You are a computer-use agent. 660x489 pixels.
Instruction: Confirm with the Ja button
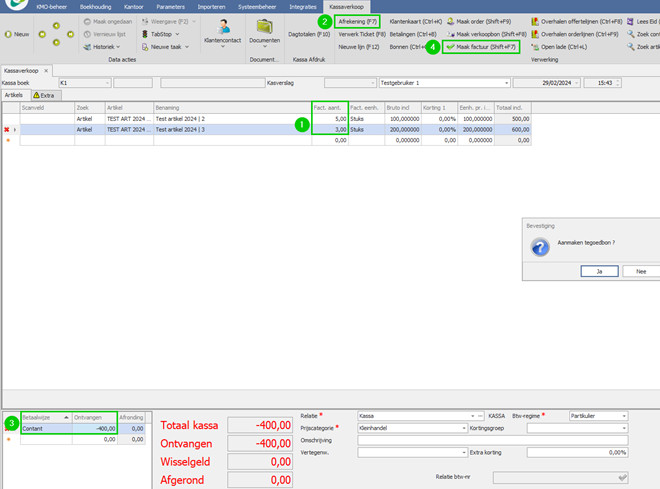(x=599, y=271)
